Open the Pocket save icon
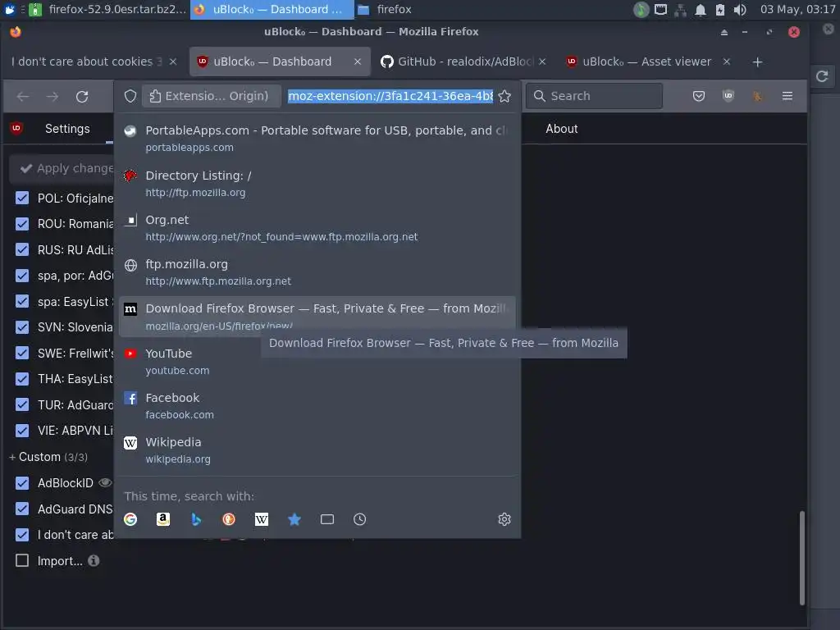The height and width of the screenshot is (630, 840). click(x=699, y=96)
